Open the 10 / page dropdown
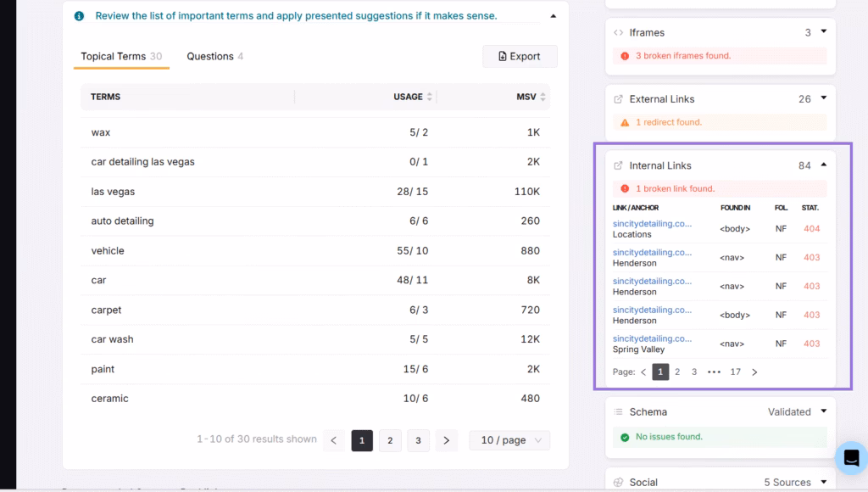 509,440
